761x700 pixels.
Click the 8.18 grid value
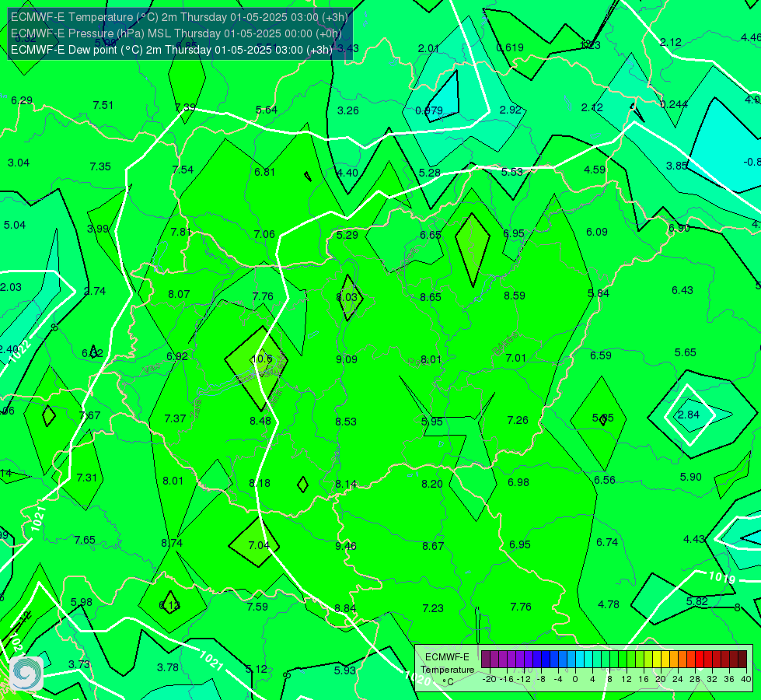[260, 483]
